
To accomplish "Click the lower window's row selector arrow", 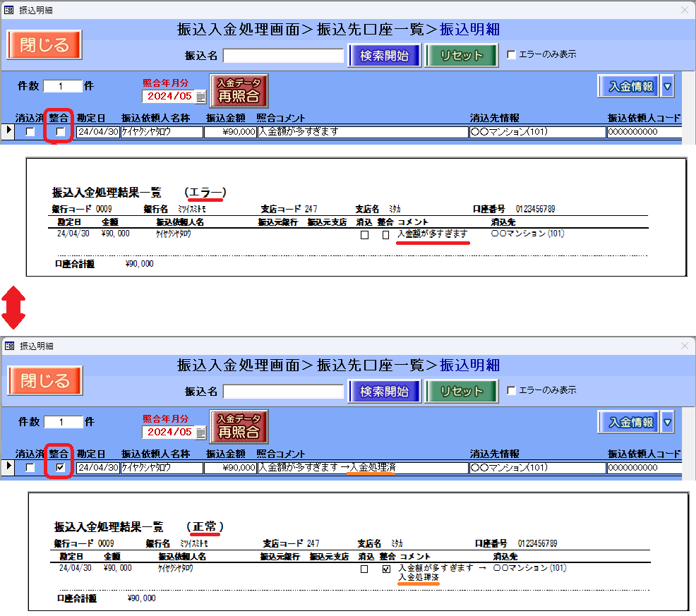I will [8, 467].
